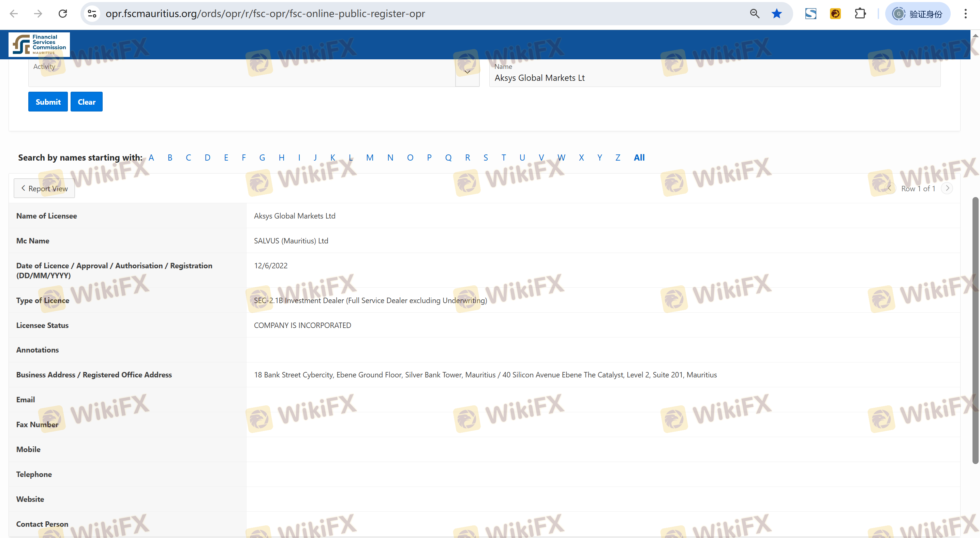
Task: Reload the page with the refresh icon
Action: (x=63, y=14)
